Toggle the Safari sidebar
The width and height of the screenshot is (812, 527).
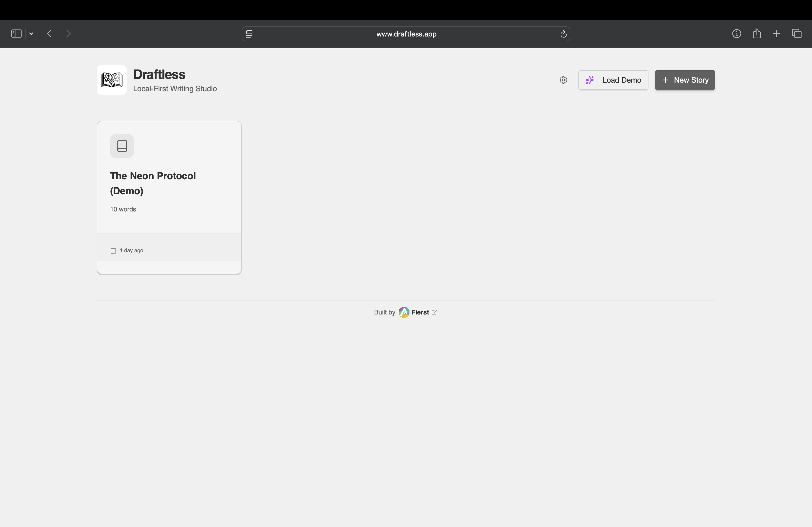coord(16,33)
